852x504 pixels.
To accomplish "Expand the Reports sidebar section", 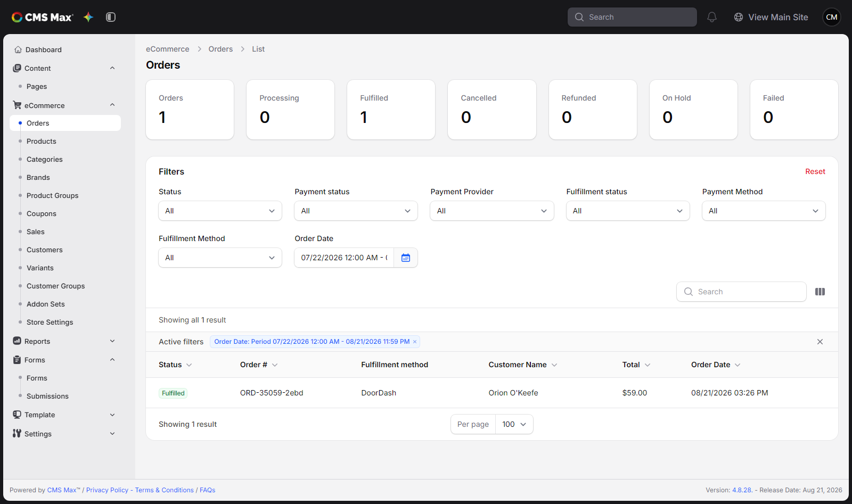I will coord(112,341).
